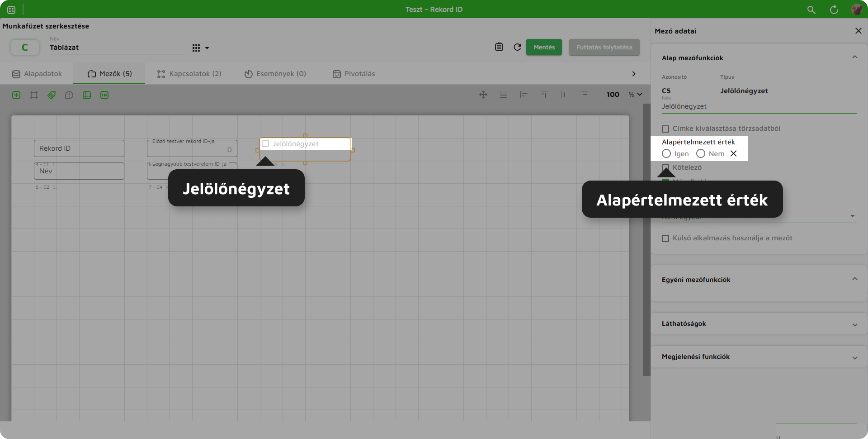Click the Típus value Jelölőnégyzet
This screenshot has width=868, height=439.
click(x=744, y=91)
